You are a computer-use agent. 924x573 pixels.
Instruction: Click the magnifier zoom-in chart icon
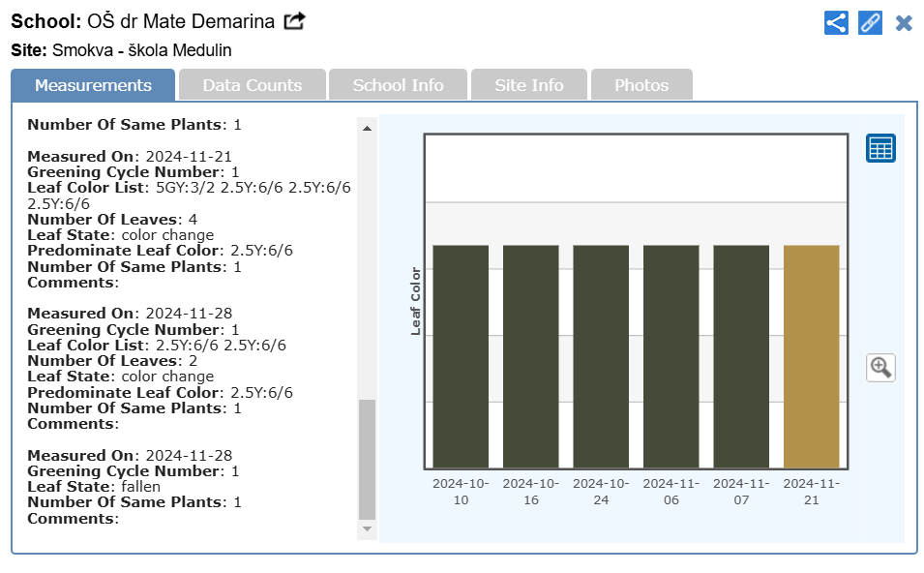point(880,367)
